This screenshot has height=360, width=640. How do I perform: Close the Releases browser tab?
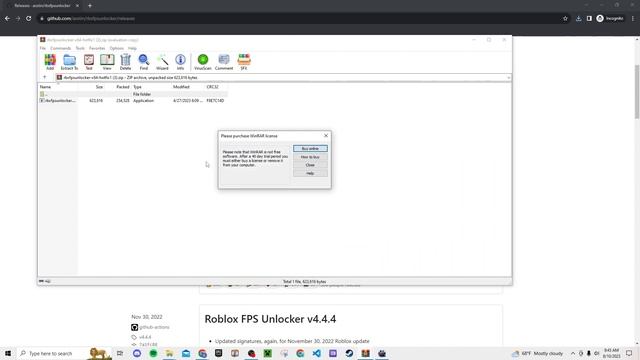point(78,6)
